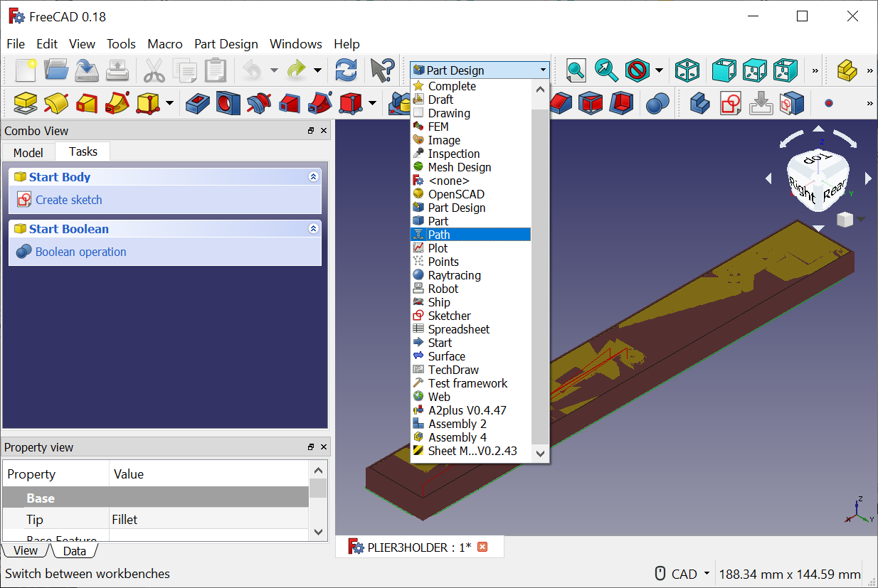Click property view scrollbar down arrow
This screenshot has height=588, width=878.
[x=319, y=532]
